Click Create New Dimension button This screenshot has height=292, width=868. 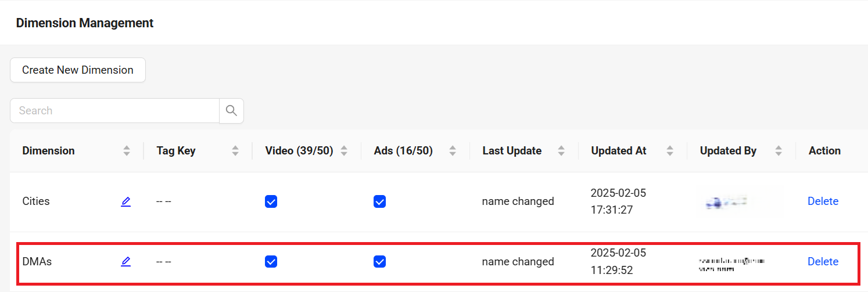pyautogui.click(x=78, y=70)
